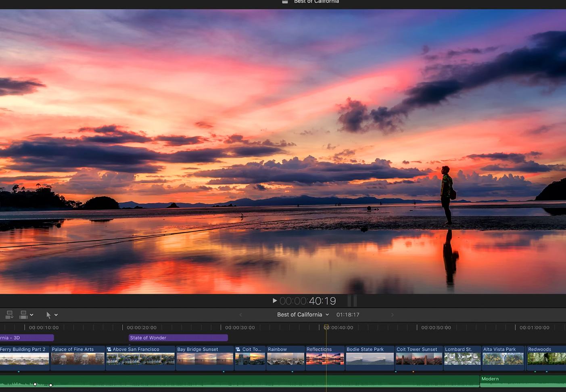Select the Above San Francisco clip
The height and width of the screenshot is (392, 566).
140,358
